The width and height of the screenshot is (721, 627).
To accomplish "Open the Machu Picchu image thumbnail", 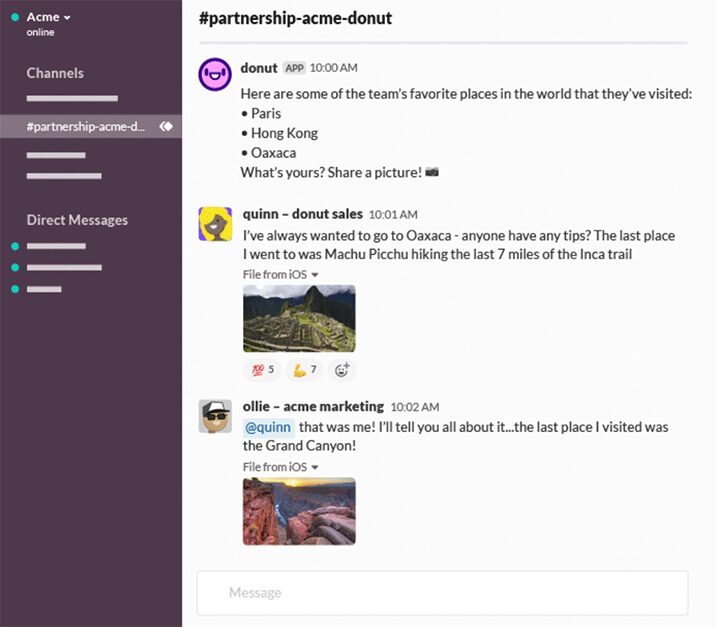I will (299, 319).
